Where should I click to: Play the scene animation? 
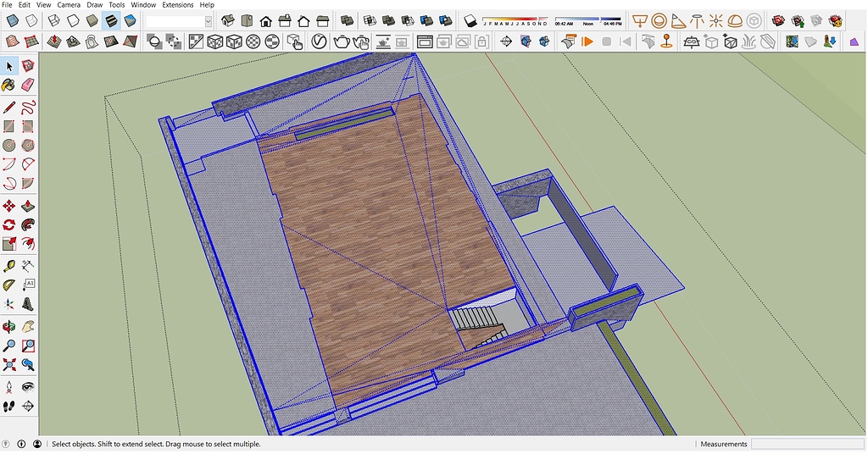pos(587,42)
